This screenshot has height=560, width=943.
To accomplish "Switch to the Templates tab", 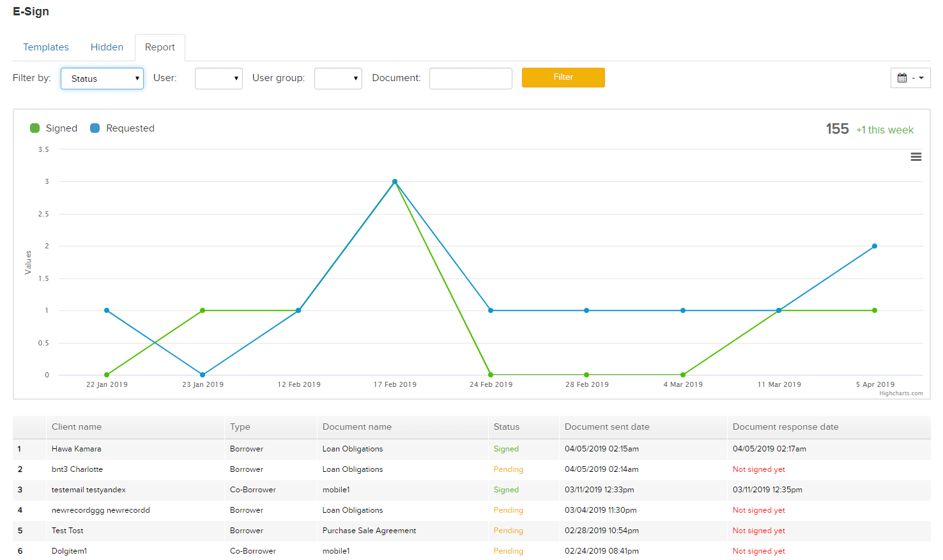I will point(46,47).
